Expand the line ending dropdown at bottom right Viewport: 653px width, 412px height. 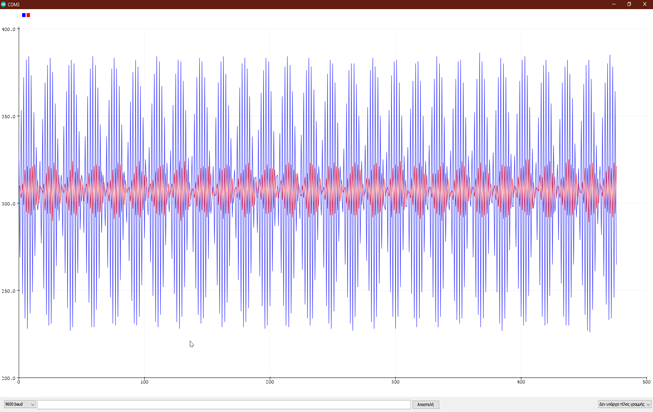[624, 404]
